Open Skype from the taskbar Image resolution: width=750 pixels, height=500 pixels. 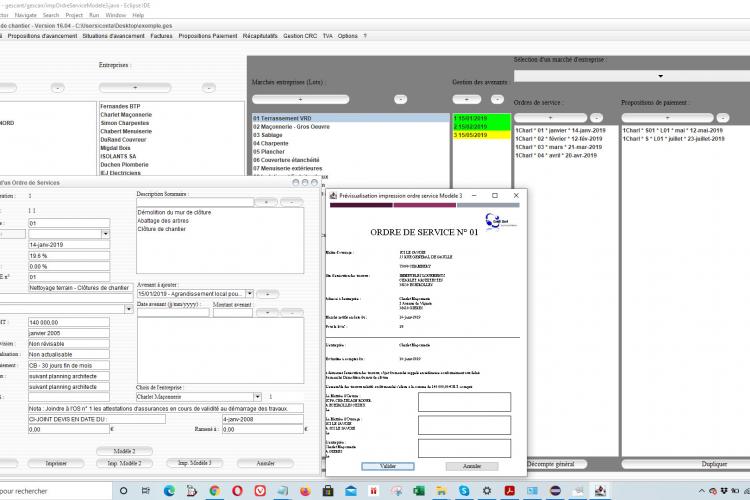point(464,490)
